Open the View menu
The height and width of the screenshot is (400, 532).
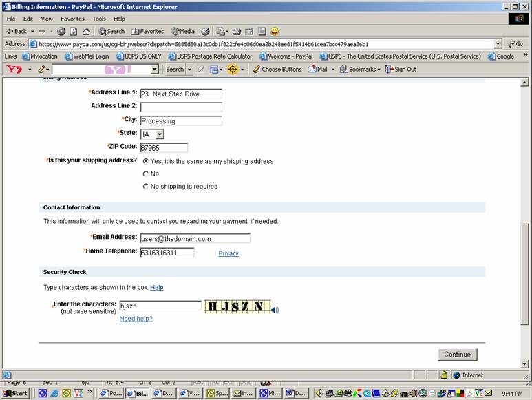point(47,19)
